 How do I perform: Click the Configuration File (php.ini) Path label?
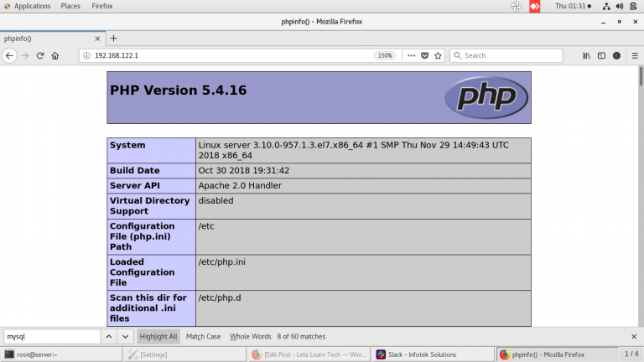[x=142, y=236]
